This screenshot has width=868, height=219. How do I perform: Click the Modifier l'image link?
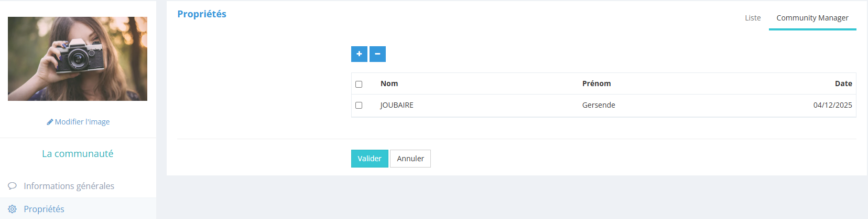coord(82,122)
